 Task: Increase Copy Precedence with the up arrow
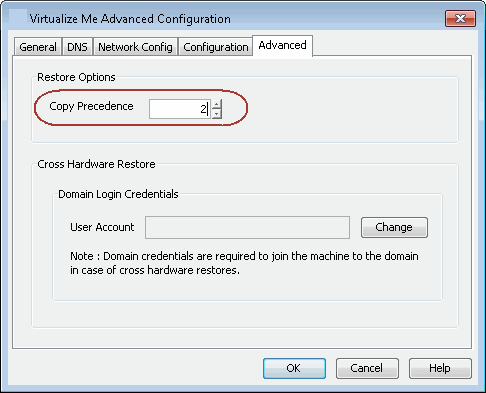coord(217,104)
